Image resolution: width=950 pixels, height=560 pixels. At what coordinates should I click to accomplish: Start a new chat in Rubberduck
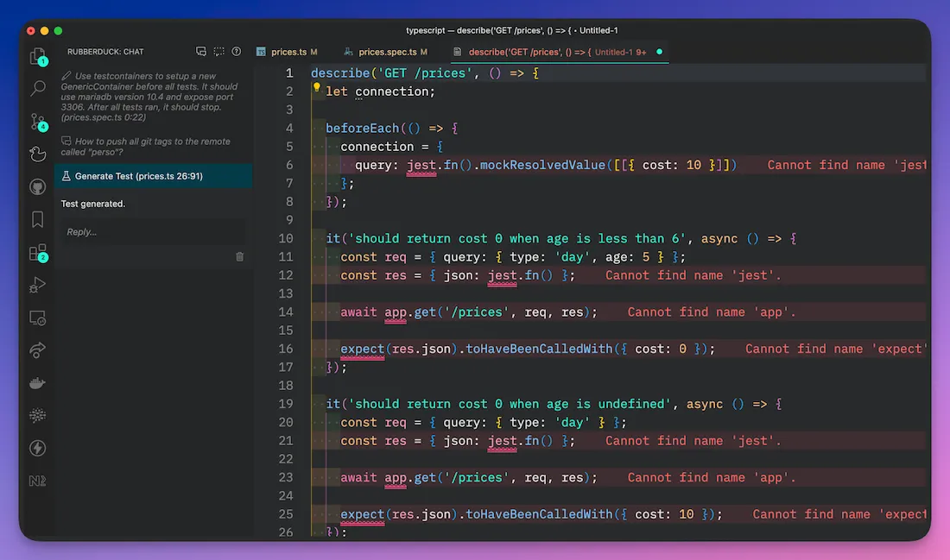coord(201,52)
